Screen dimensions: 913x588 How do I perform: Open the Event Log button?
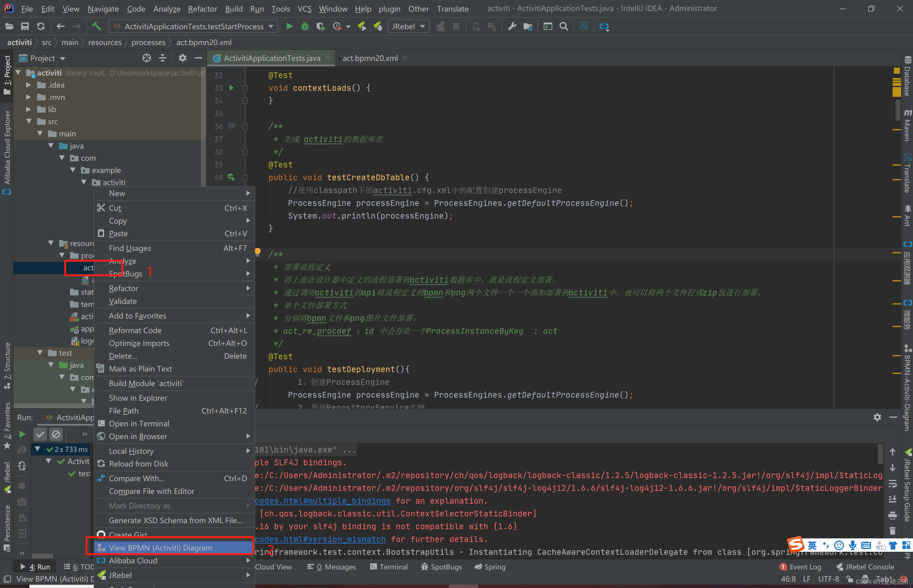pos(800,567)
